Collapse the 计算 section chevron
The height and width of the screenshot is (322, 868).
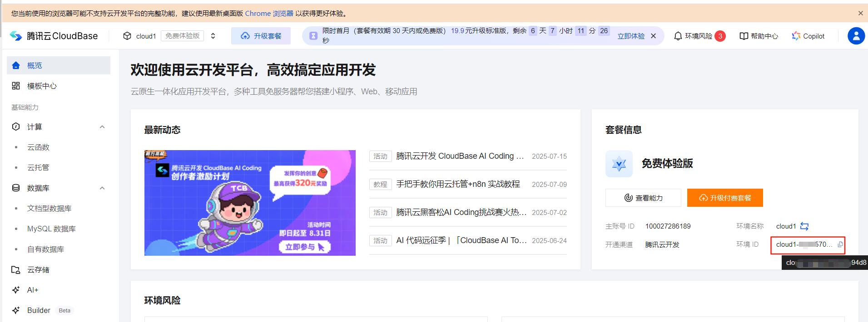pos(102,127)
